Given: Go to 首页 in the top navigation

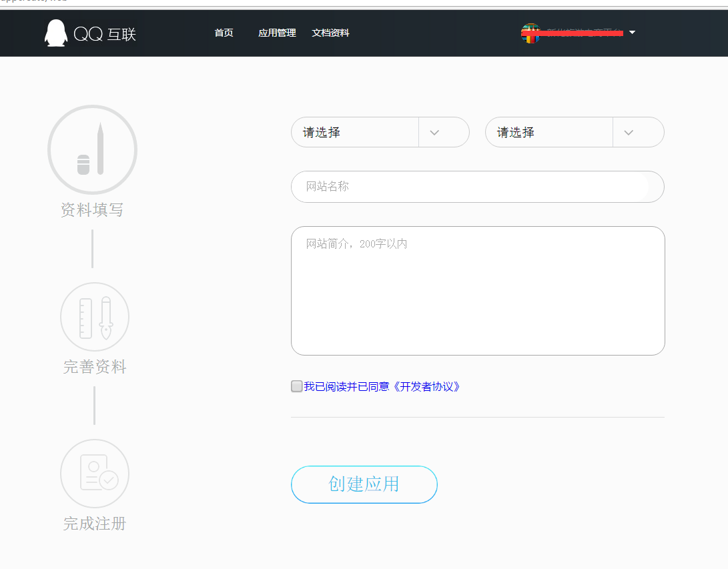Looking at the screenshot, I should pos(224,33).
